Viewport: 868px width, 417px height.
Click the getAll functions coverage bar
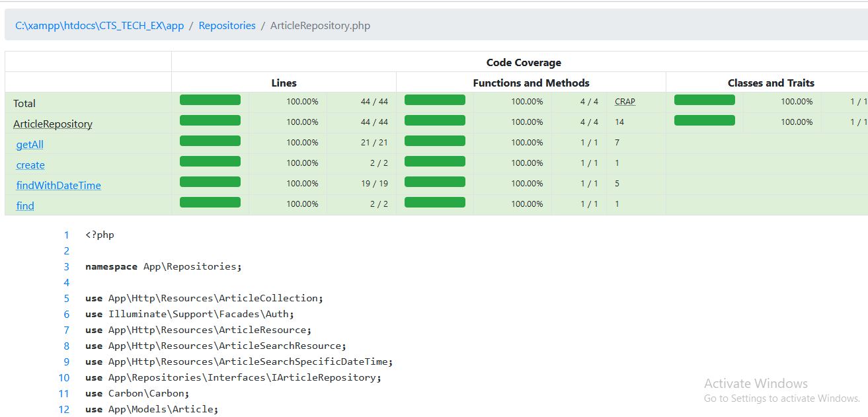434,140
